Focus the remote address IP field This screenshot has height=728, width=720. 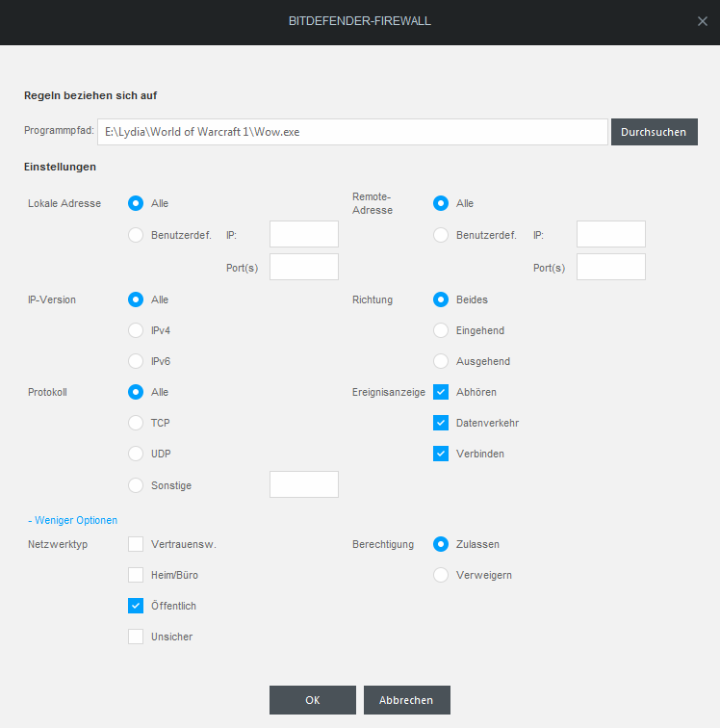pyautogui.click(x=611, y=234)
